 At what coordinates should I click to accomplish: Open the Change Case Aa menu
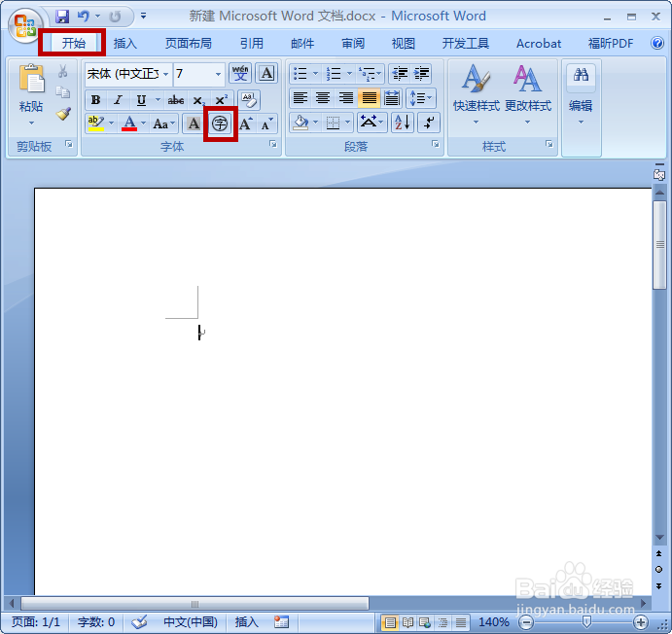pyautogui.click(x=164, y=123)
